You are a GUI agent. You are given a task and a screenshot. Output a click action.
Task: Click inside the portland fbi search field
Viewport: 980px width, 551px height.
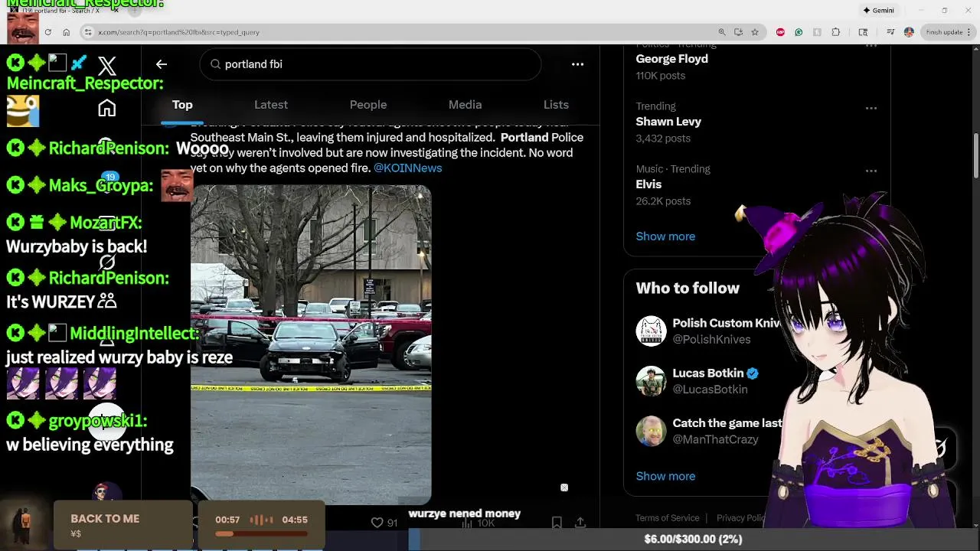tap(371, 64)
